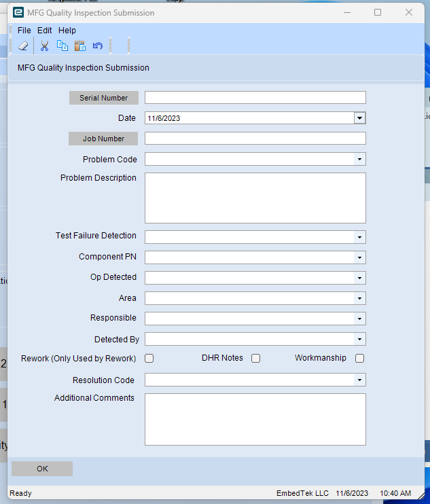Open the Help menu
Viewport: 430px width, 504px height.
(67, 31)
